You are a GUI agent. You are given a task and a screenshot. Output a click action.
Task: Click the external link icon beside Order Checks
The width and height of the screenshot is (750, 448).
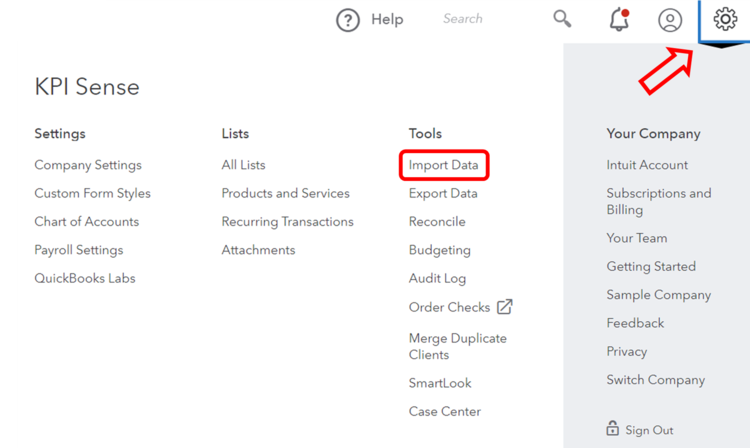coord(505,306)
